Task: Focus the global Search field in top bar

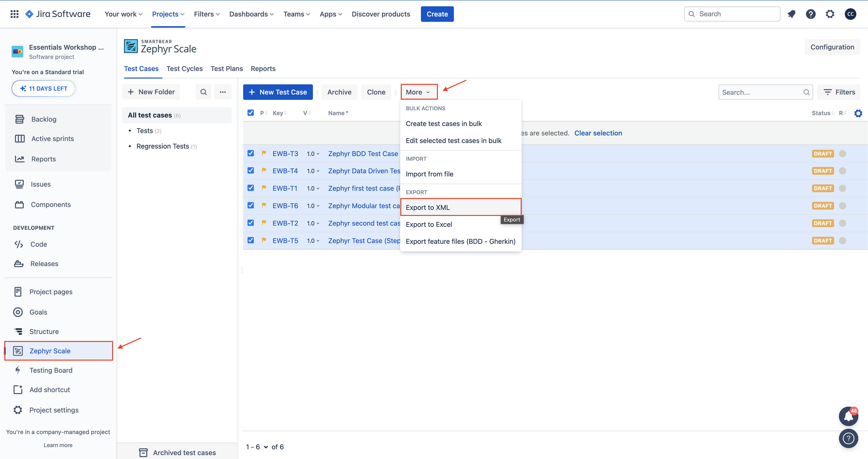Action: (x=732, y=14)
